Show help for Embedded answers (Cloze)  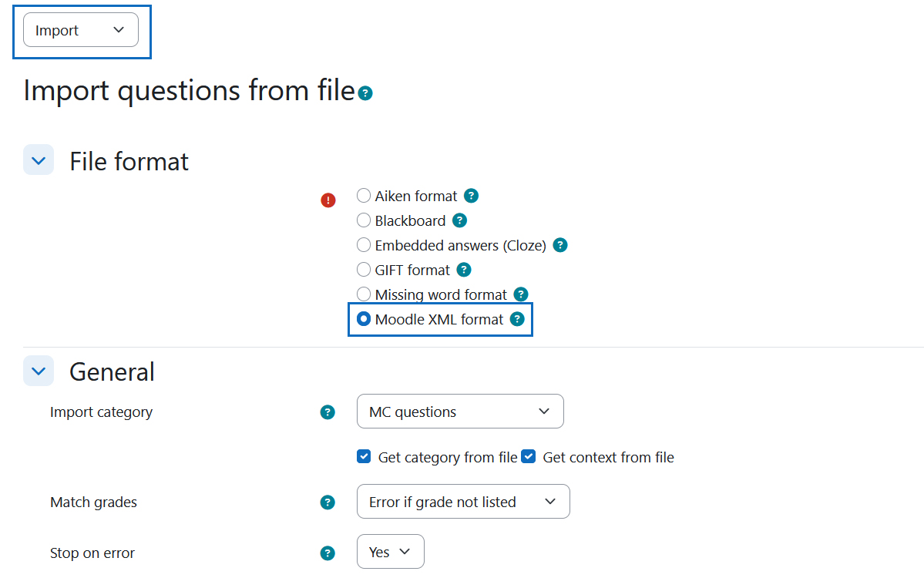560,245
